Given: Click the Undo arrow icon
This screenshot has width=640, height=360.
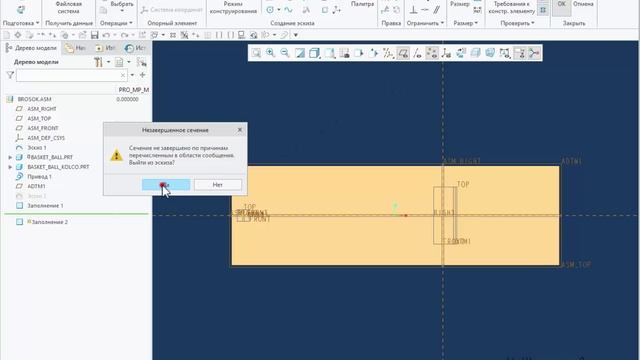Looking at the screenshot, I should pos(106,35).
